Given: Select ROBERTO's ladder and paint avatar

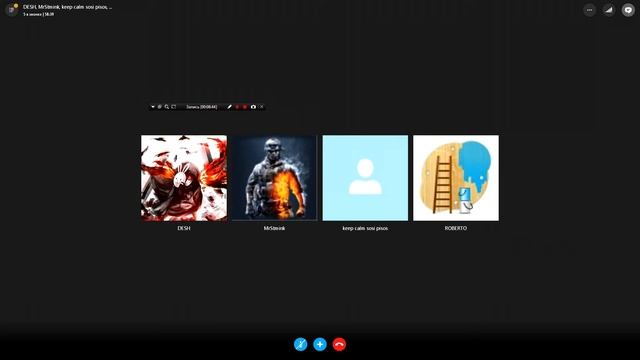Looking at the screenshot, I should point(456,178).
